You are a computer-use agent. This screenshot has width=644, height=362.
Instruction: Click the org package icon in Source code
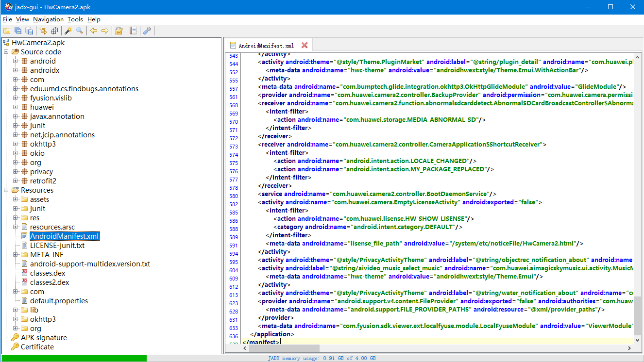[25, 163]
